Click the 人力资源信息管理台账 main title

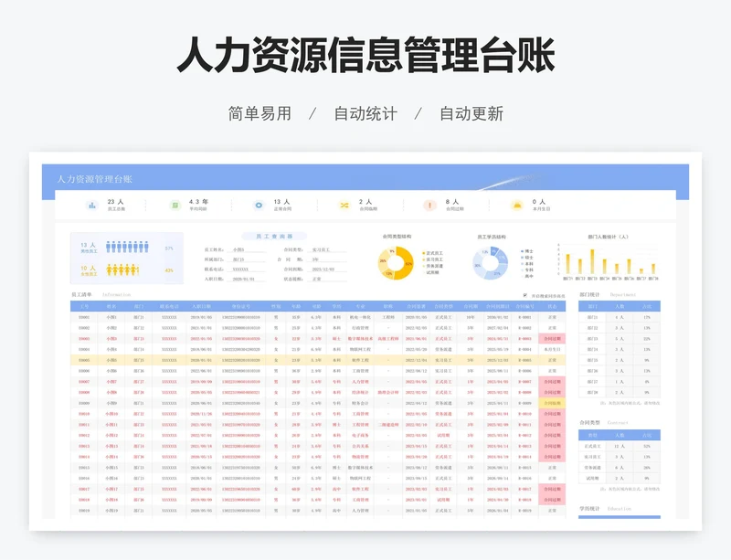(x=365, y=55)
